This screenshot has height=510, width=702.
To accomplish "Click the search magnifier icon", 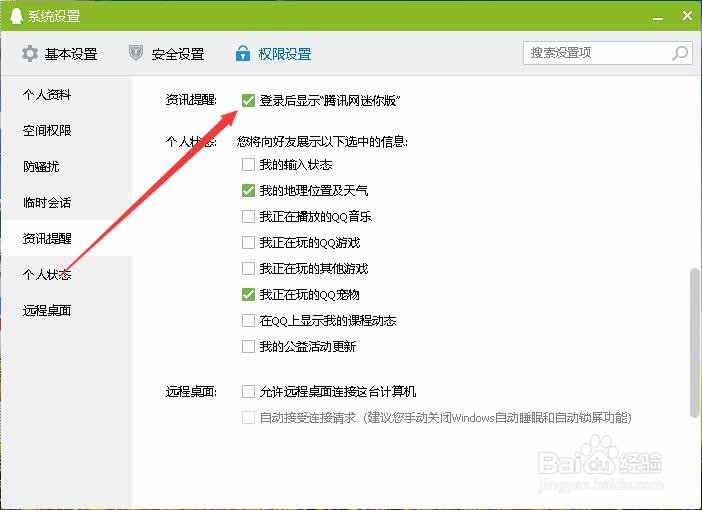I will pos(680,53).
